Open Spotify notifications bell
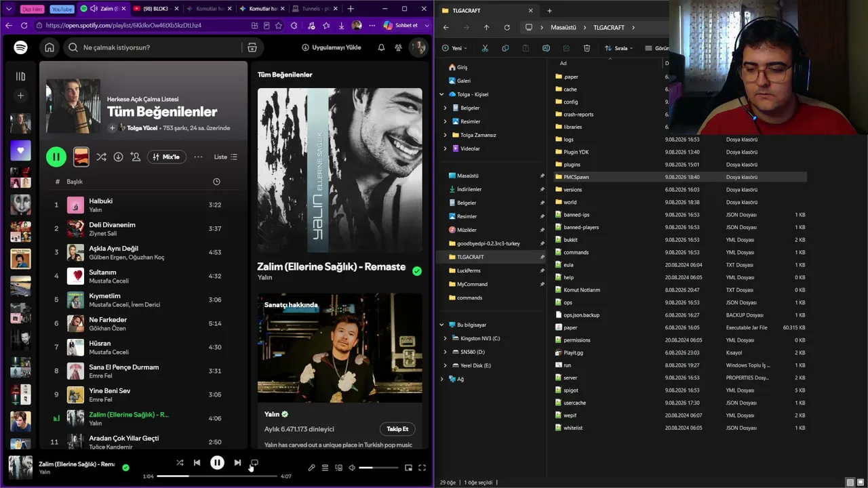The width and height of the screenshot is (868, 488). (x=381, y=47)
